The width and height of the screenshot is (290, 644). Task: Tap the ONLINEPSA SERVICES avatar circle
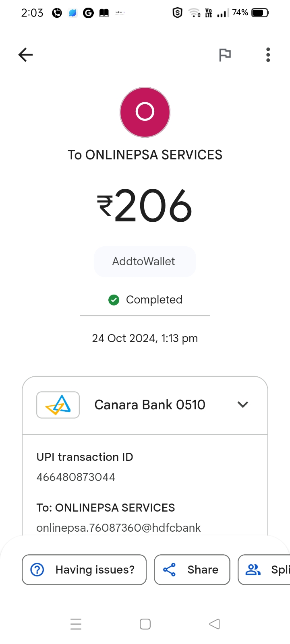(x=145, y=112)
